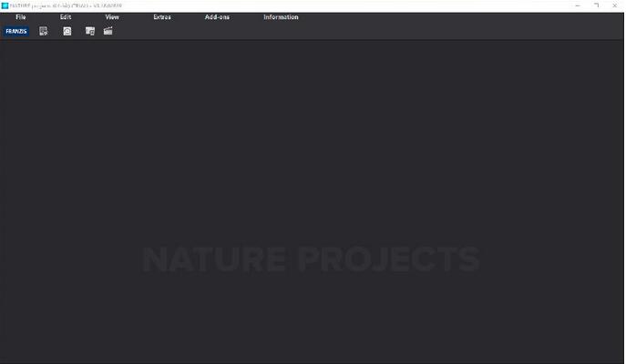This screenshot has height=364, width=626.
Task: Click the image browser toolbar icon
Action: pos(90,31)
